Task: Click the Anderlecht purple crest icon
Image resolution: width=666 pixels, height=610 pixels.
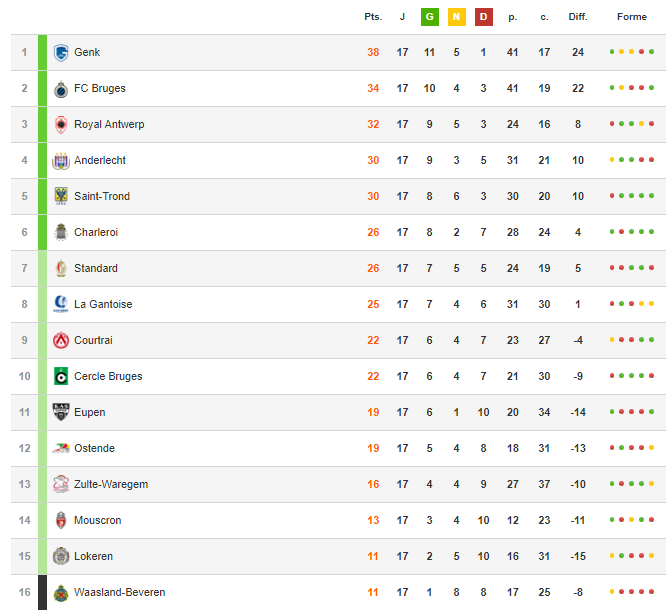Action: pos(61,161)
